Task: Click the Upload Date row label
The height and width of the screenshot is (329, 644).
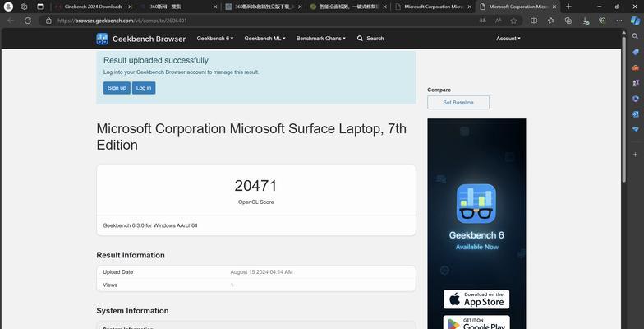Action: (118, 271)
